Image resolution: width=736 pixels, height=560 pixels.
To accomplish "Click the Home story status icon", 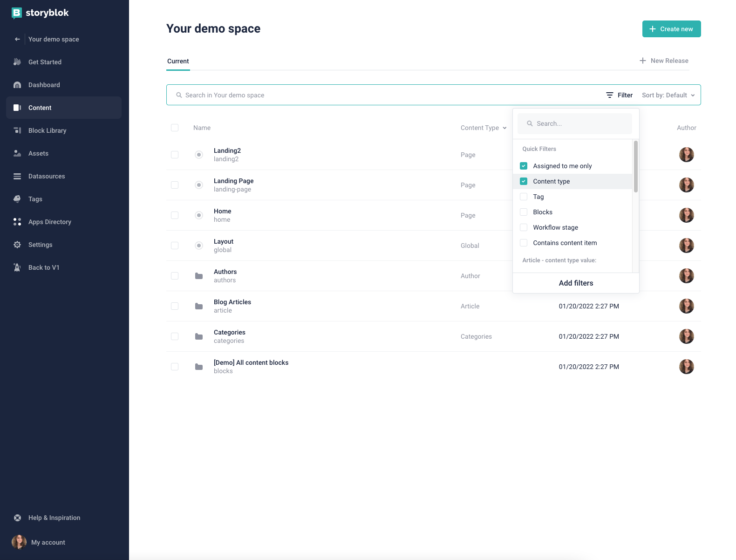I will (199, 215).
